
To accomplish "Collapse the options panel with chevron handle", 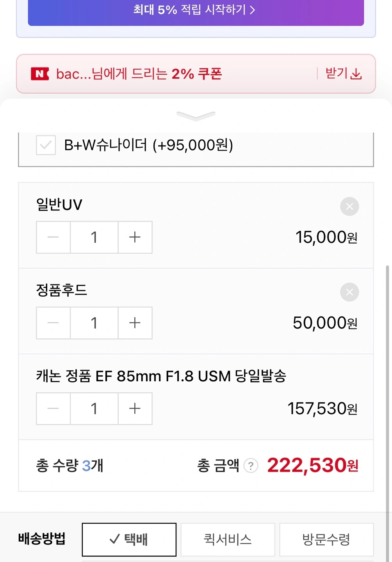I will pyautogui.click(x=196, y=116).
